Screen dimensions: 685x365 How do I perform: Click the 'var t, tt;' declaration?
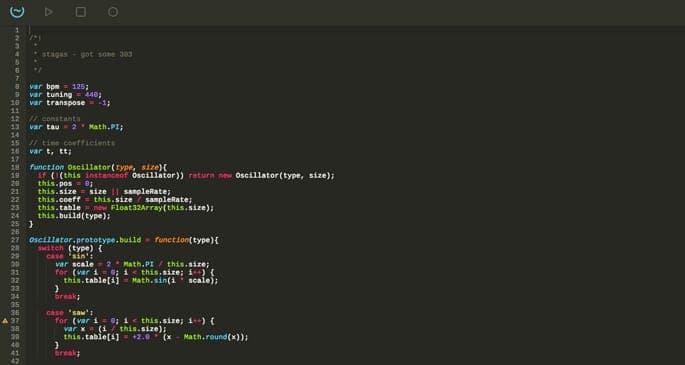50,152
